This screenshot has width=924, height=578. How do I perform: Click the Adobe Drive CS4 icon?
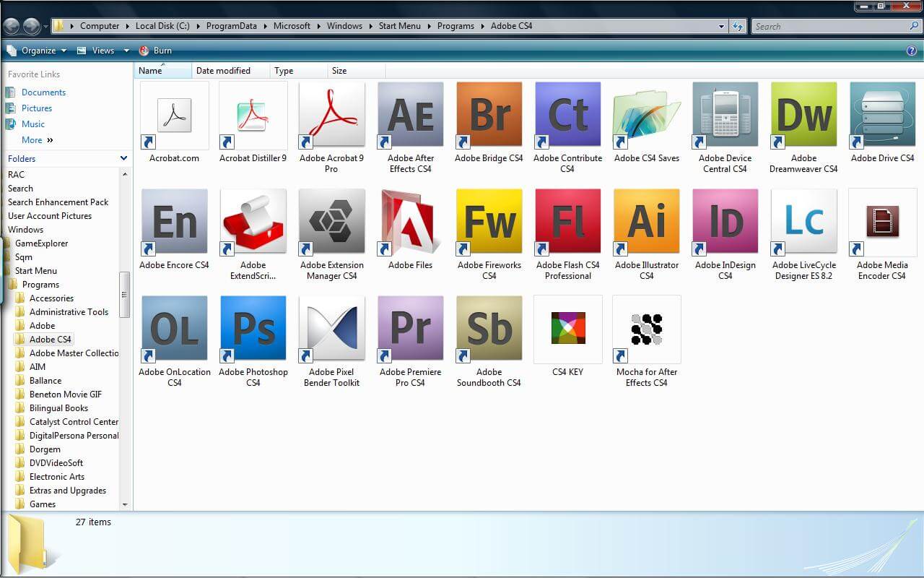882,116
